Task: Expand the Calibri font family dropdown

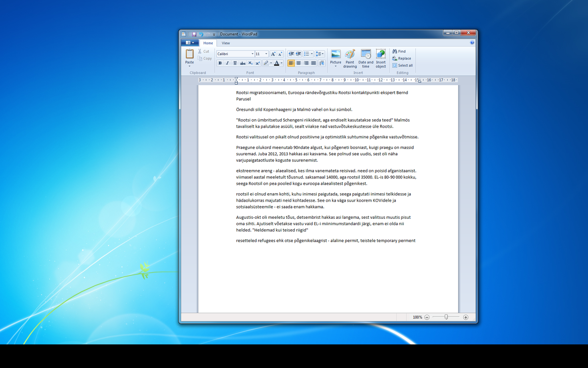Action: click(x=252, y=54)
